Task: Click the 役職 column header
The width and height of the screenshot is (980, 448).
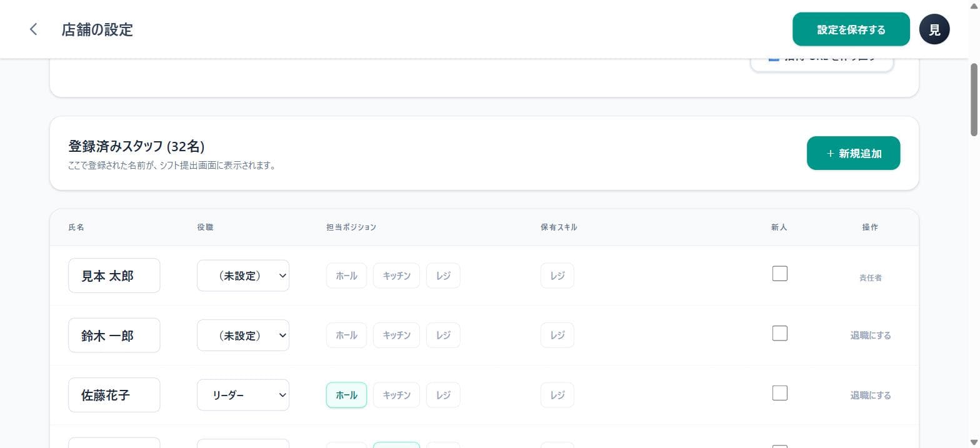Action: click(205, 227)
